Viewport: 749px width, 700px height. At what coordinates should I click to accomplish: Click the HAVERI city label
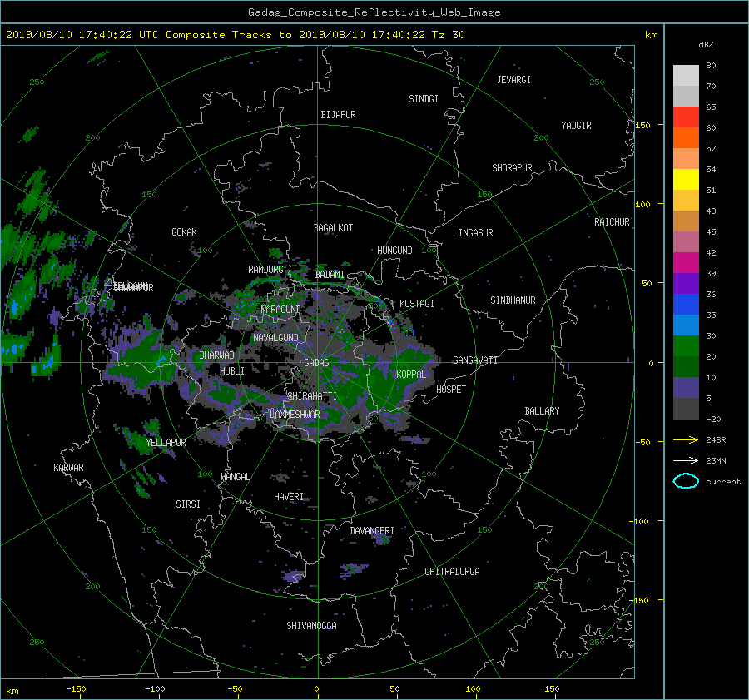(289, 497)
